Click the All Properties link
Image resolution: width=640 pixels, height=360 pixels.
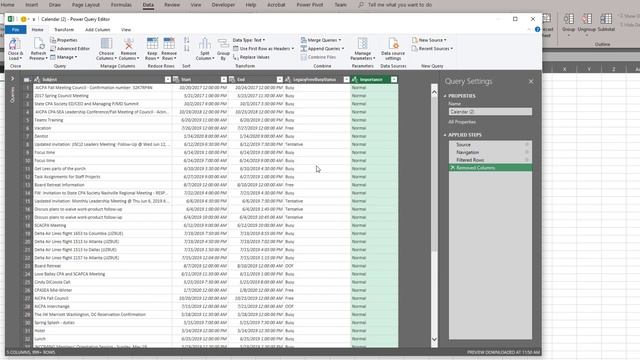462,122
